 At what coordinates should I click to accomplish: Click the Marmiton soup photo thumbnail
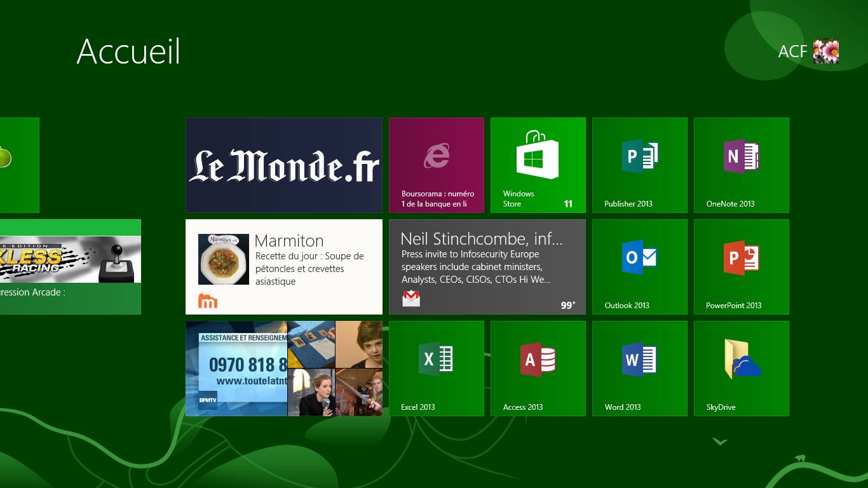pos(224,259)
